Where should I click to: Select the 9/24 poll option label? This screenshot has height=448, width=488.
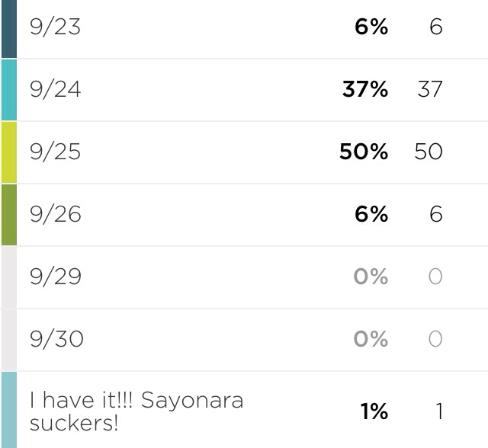(x=56, y=90)
